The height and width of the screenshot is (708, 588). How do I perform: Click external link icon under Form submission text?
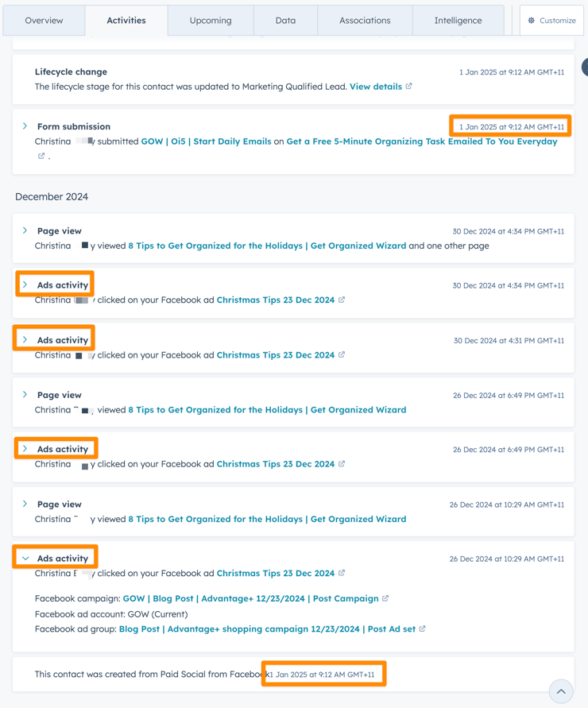[41, 156]
